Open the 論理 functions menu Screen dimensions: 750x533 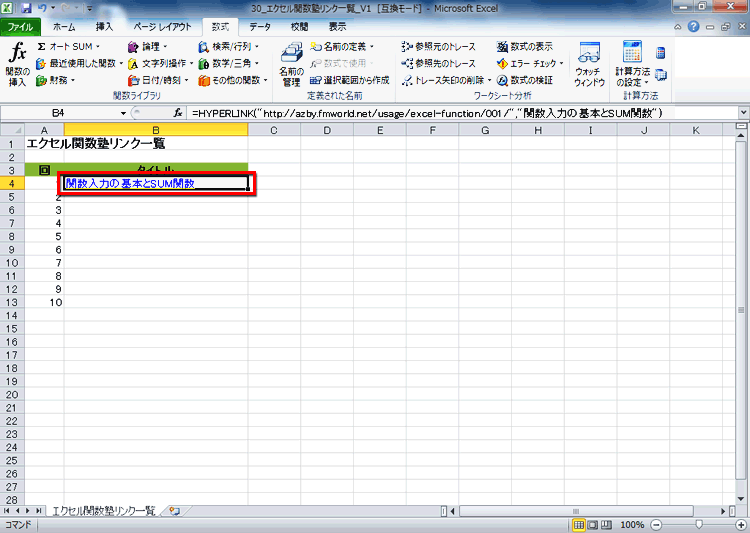click(147, 46)
